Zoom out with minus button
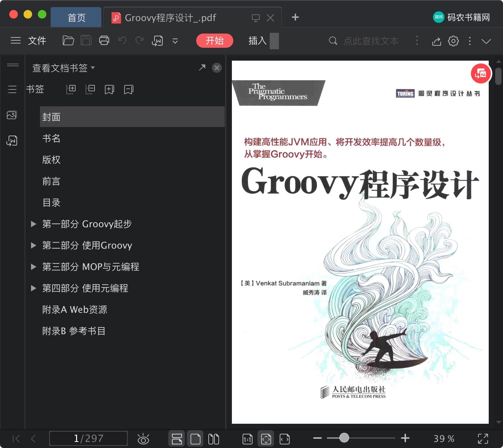 tap(317, 438)
